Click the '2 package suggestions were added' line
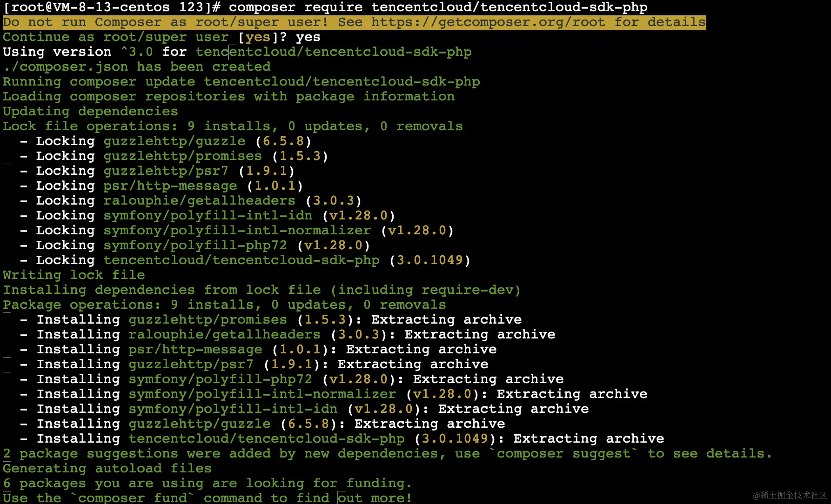 pyautogui.click(x=388, y=454)
